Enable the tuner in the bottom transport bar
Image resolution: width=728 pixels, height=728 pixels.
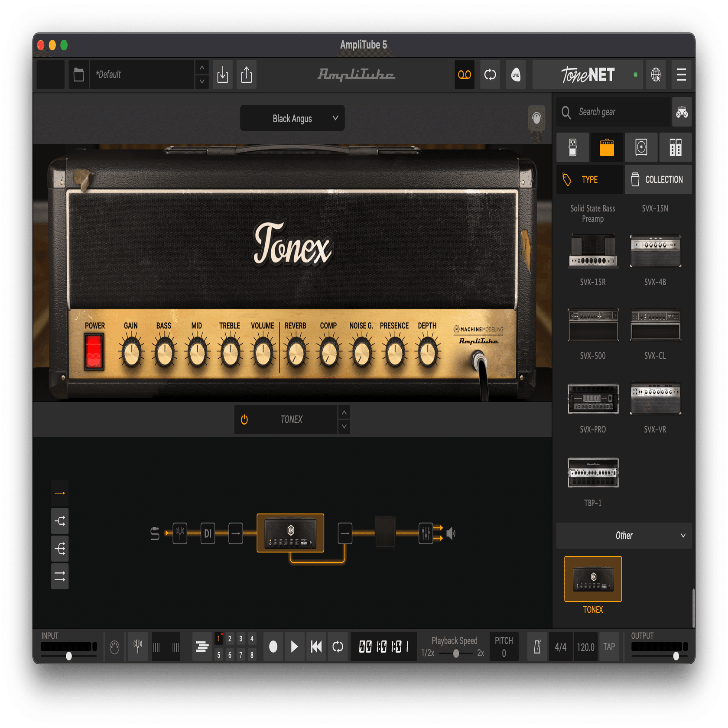pyautogui.click(x=137, y=647)
